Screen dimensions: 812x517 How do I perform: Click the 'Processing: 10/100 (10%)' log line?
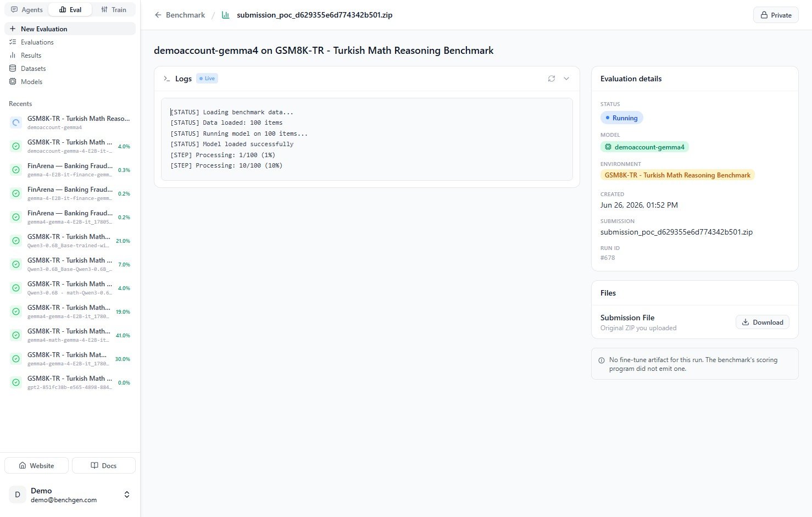click(x=226, y=165)
